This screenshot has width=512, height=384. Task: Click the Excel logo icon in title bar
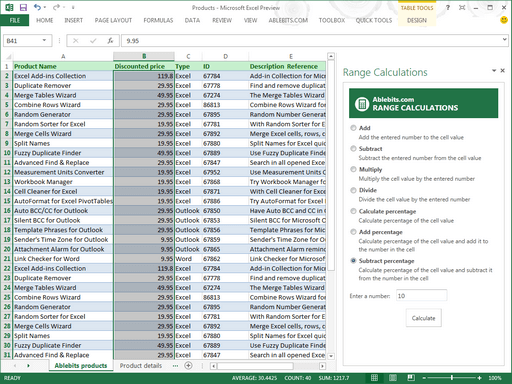pos(9,7)
